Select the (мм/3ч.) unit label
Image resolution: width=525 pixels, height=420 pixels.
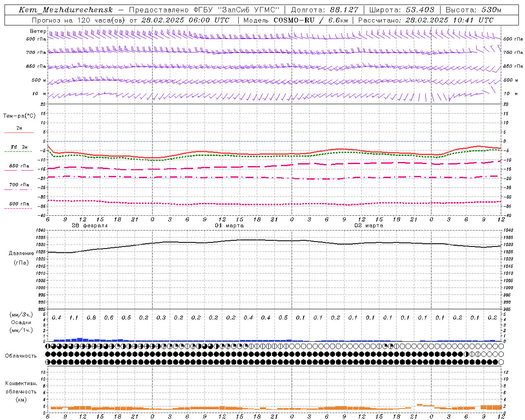(x=21, y=315)
